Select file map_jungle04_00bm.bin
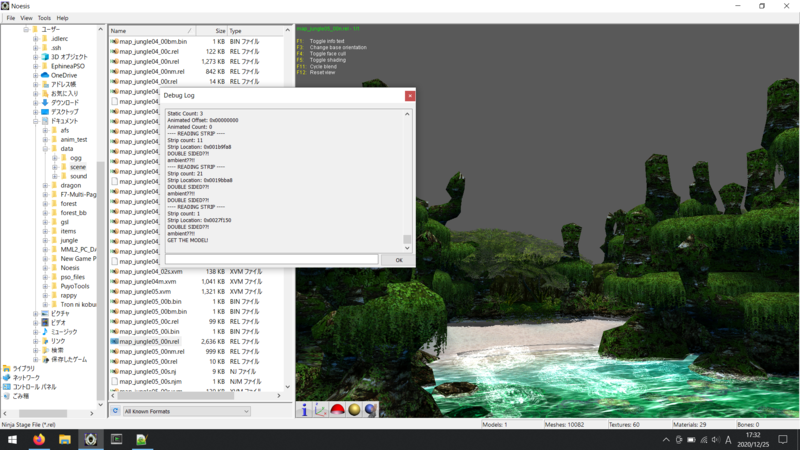The width and height of the screenshot is (800, 450). click(153, 41)
